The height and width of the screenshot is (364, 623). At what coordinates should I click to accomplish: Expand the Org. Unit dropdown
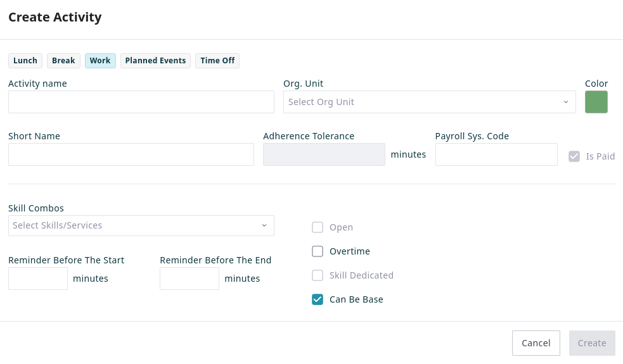421,102
